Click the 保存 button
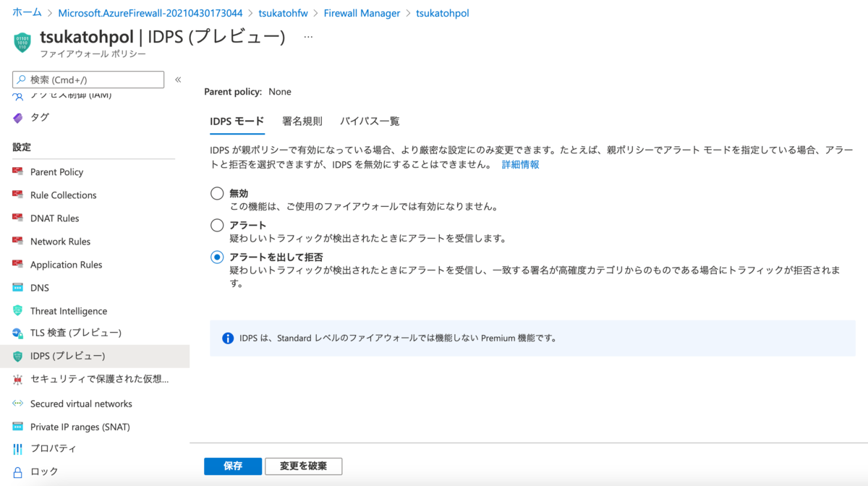868x486 pixels. click(232, 466)
